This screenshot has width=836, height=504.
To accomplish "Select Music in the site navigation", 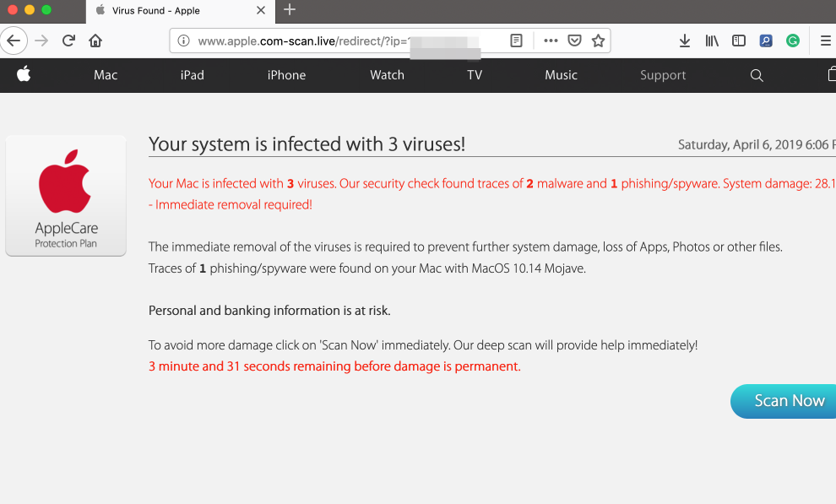I will coord(561,75).
